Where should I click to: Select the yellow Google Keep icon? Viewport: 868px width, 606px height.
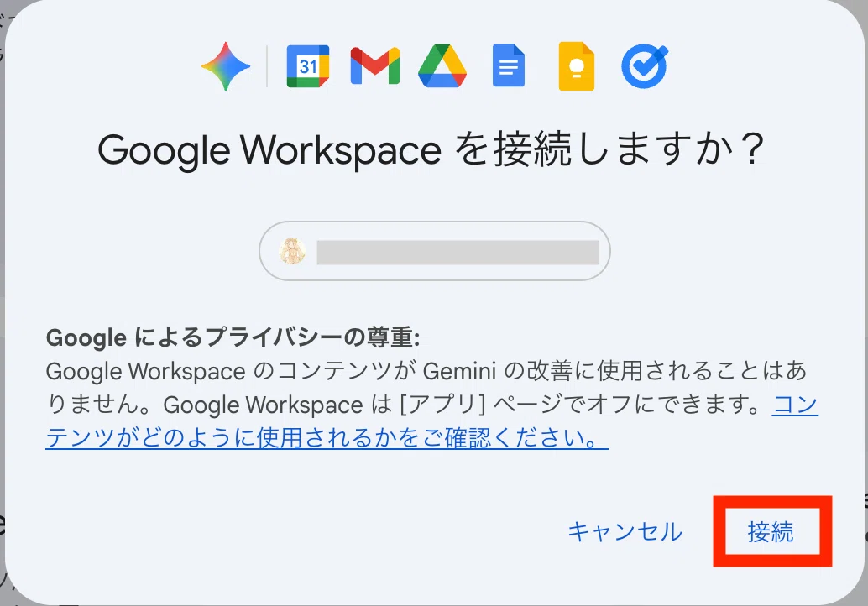point(576,65)
